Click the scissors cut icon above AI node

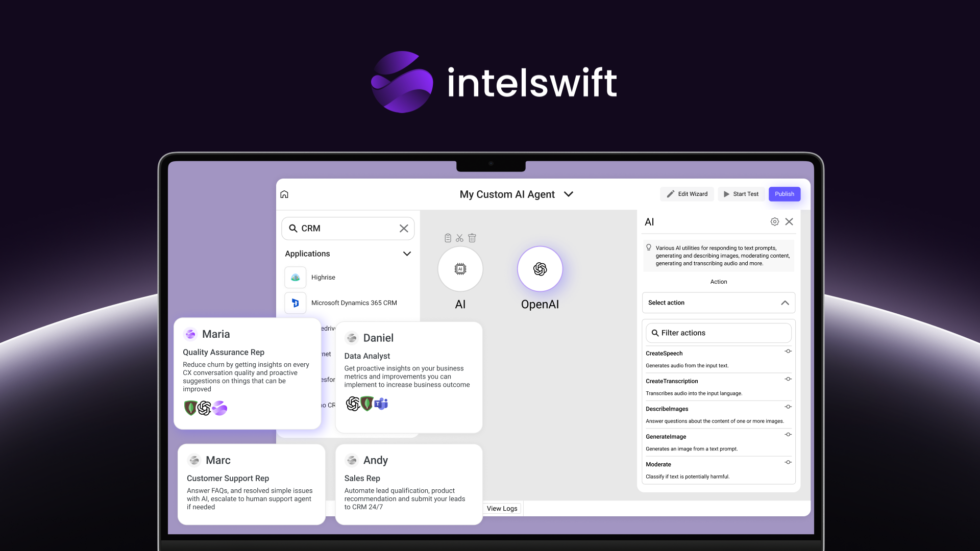pos(459,238)
